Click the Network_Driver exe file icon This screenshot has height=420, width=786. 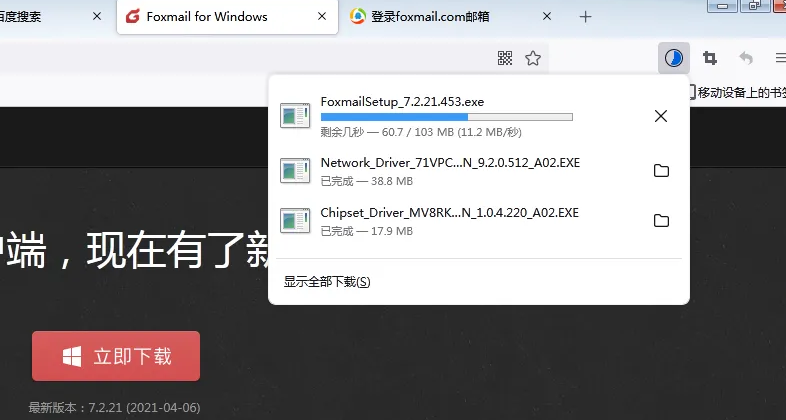[295, 171]
